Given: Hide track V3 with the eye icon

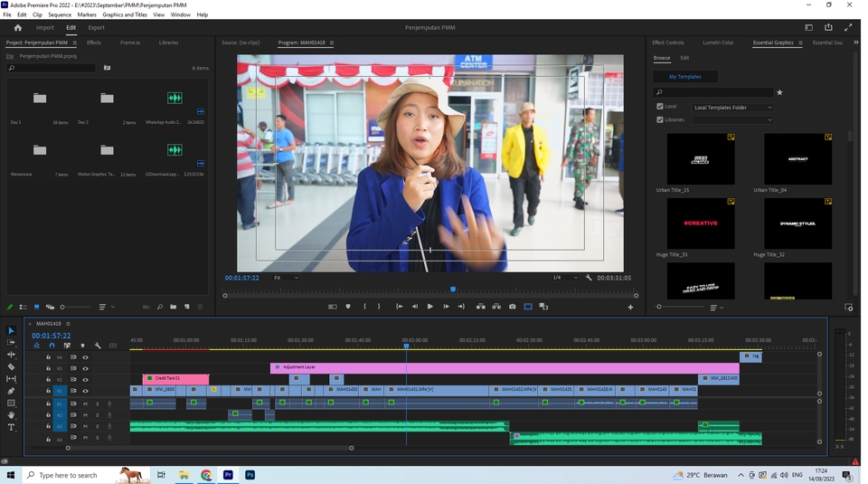Looking at the screenshot, I should coord(85,368).
